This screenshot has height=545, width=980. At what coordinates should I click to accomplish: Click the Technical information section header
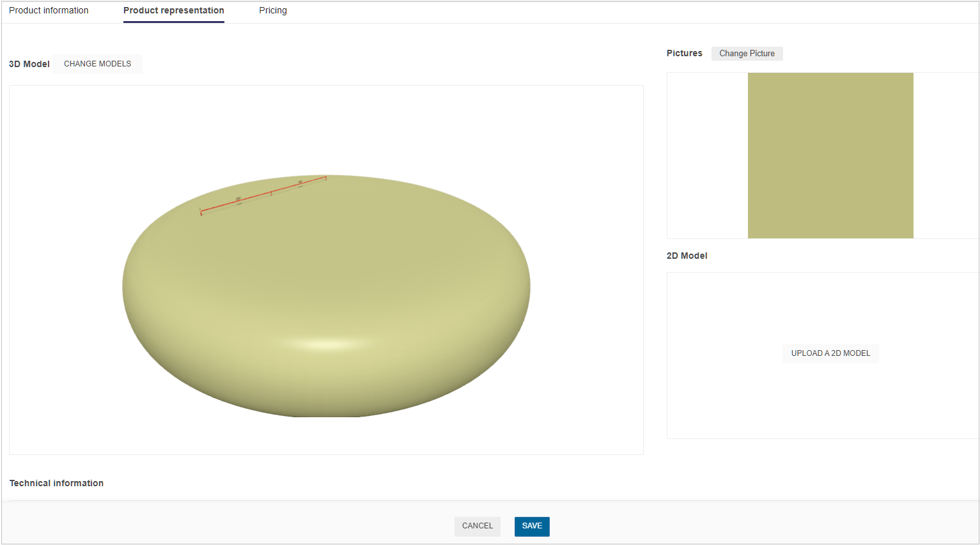(x=56, y=483)
